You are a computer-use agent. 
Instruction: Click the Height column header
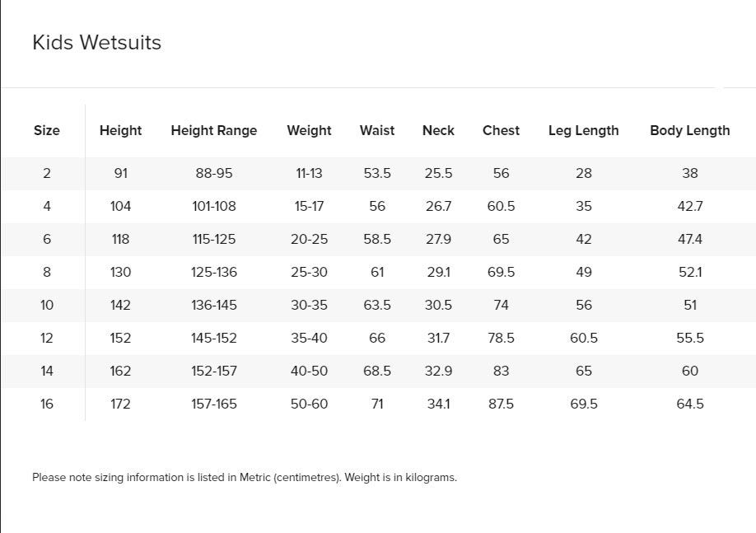(120, 130)
